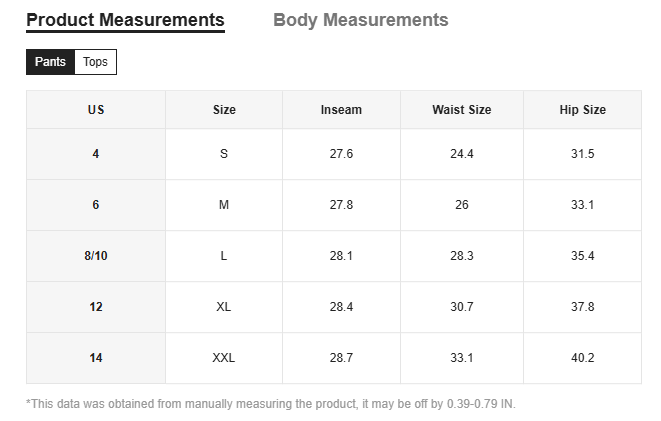Select the US size 12 row label
The height and width of the screenshot is (421, 661).
(x=96, y=307)
